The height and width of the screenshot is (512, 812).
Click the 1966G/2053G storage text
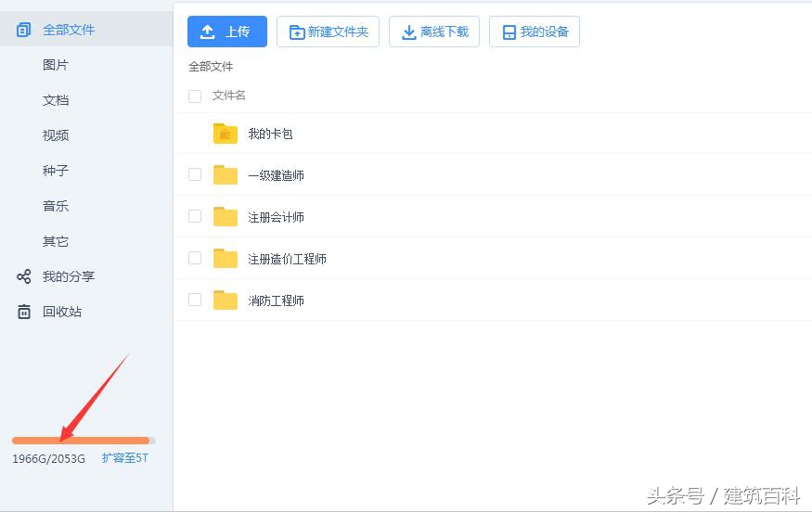point(48,459)
